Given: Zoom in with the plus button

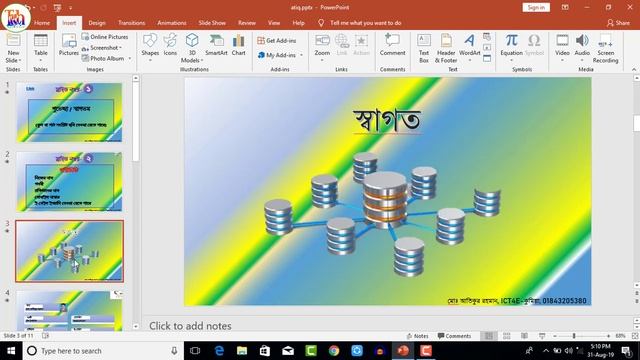Looking at the screenshot, I should 608,336.
